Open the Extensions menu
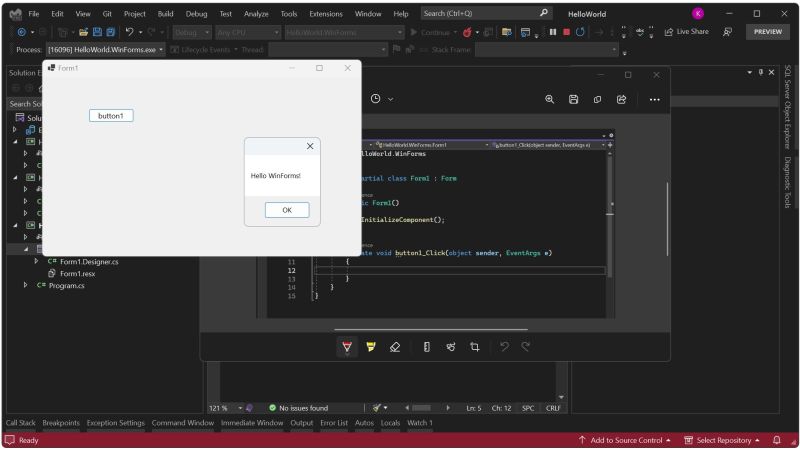The width and height of the screenshot is (800, 450). coord(326,14)
